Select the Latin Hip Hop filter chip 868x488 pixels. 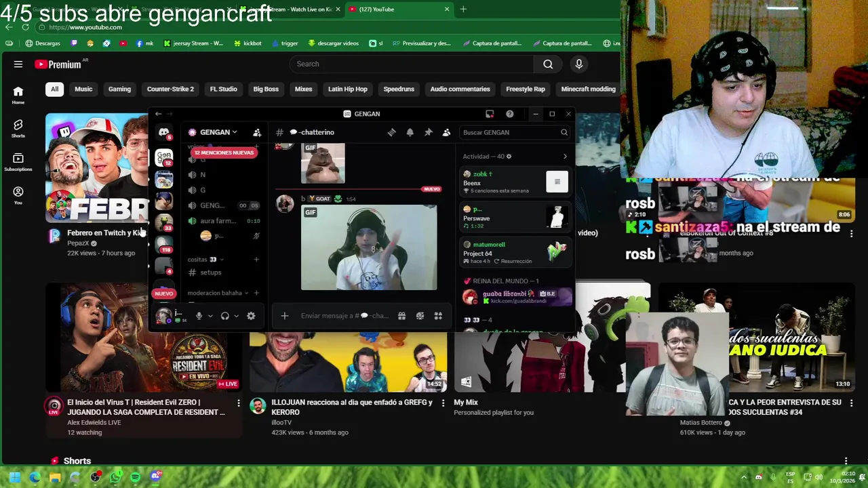click(x=347, y=89)
